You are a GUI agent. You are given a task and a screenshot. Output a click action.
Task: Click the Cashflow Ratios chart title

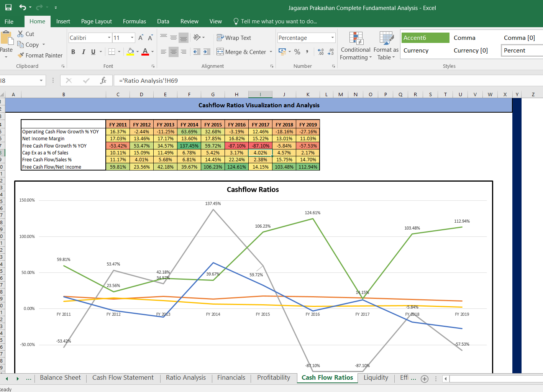[253, 189]
